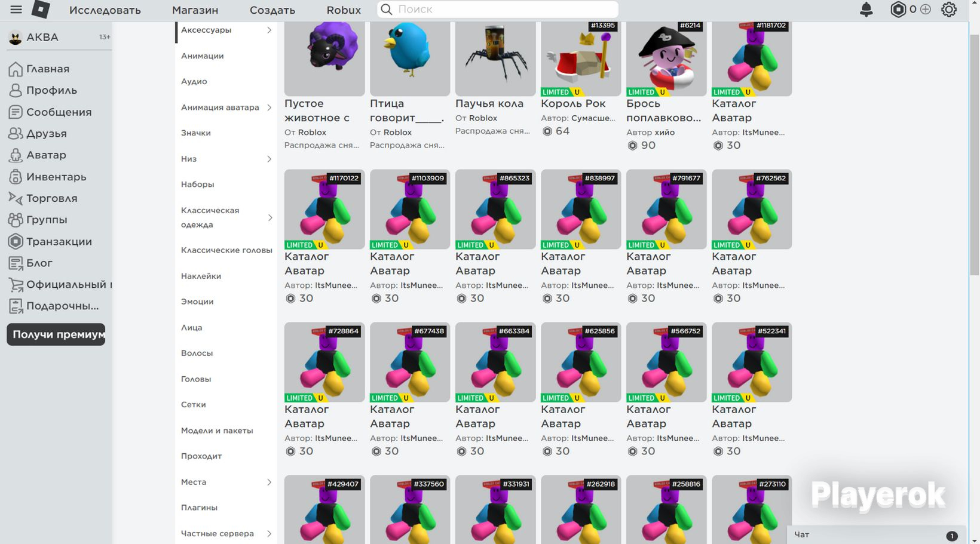The height and width of the screenshot is (544, 980).
Task: Select the Модели и пакеты category
Action: tap(217, 431)
